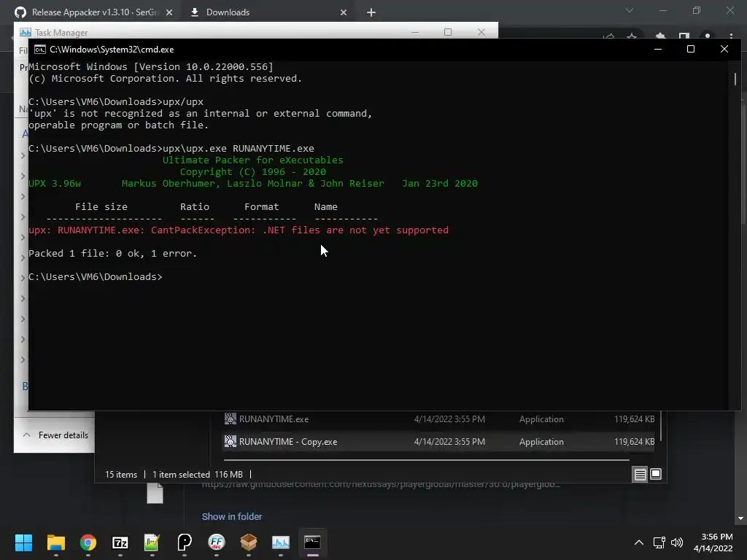Open the FFdec decompiler taskbar icon
747x560 pixels.
click(x=216, y=542)
